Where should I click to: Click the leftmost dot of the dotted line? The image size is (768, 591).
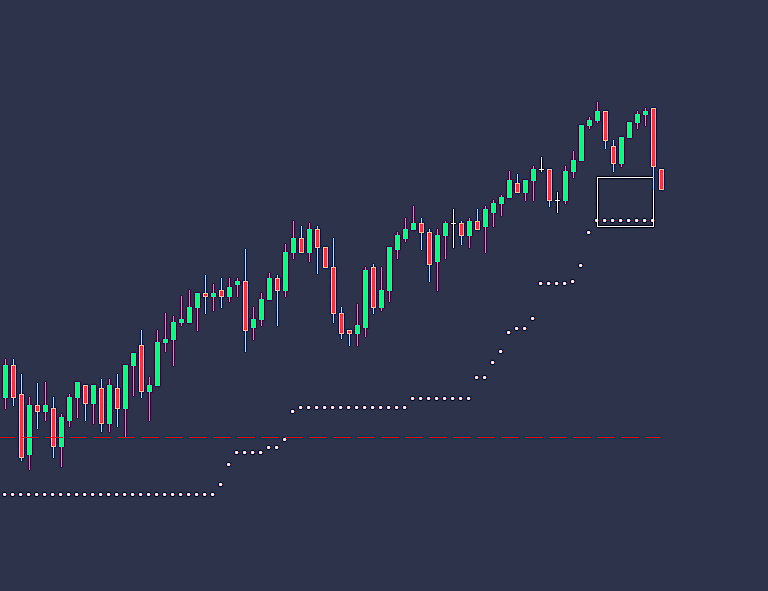4,494
